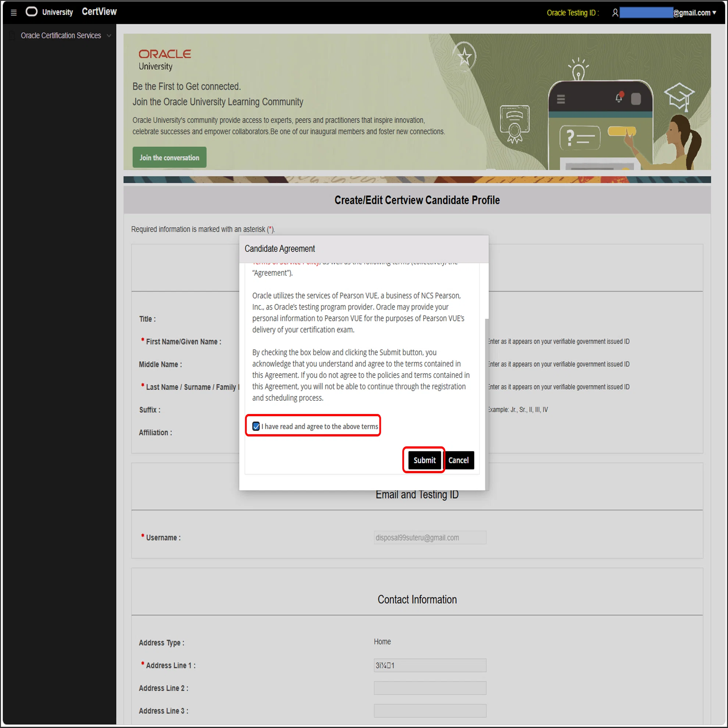This screenshot has width=728, height=728.
Task: Click the CertView title text
Action: tap(100, 12)
